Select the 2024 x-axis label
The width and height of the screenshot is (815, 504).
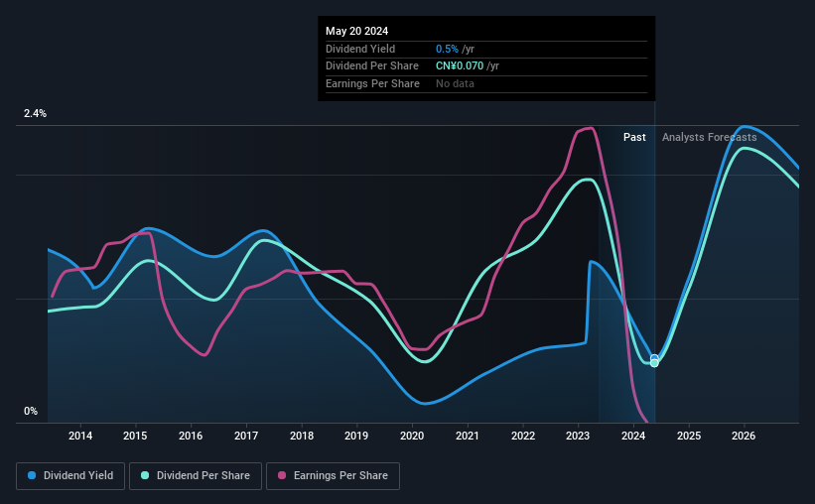click(x=633, y=436)
